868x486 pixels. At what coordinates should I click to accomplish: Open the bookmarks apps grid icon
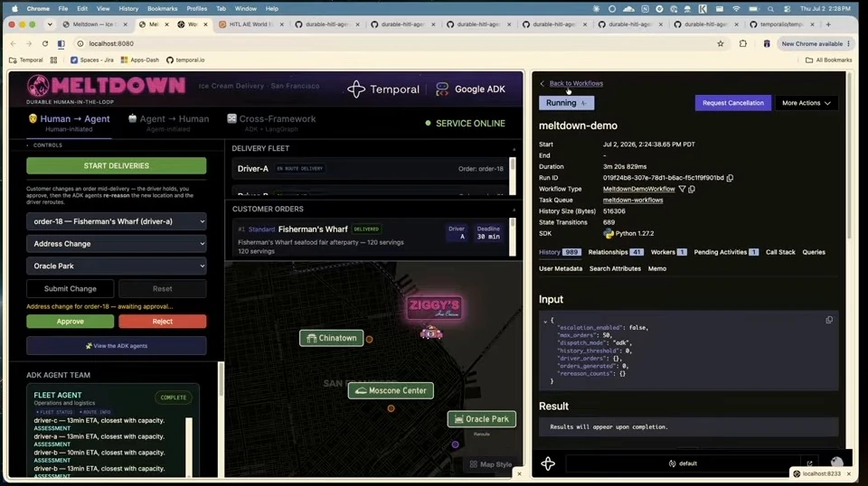53,60
